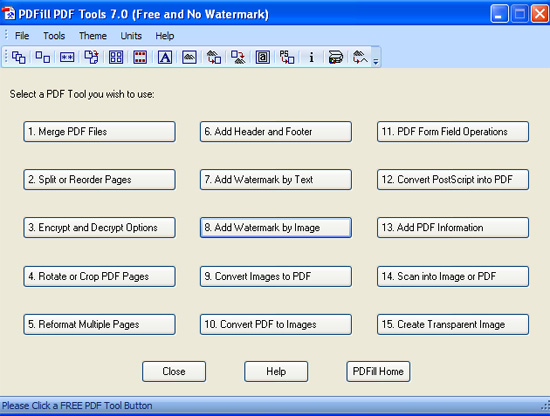Open 15. Create Transparent Image
Screen dimensions: 550x416
[x=453, y=324]
